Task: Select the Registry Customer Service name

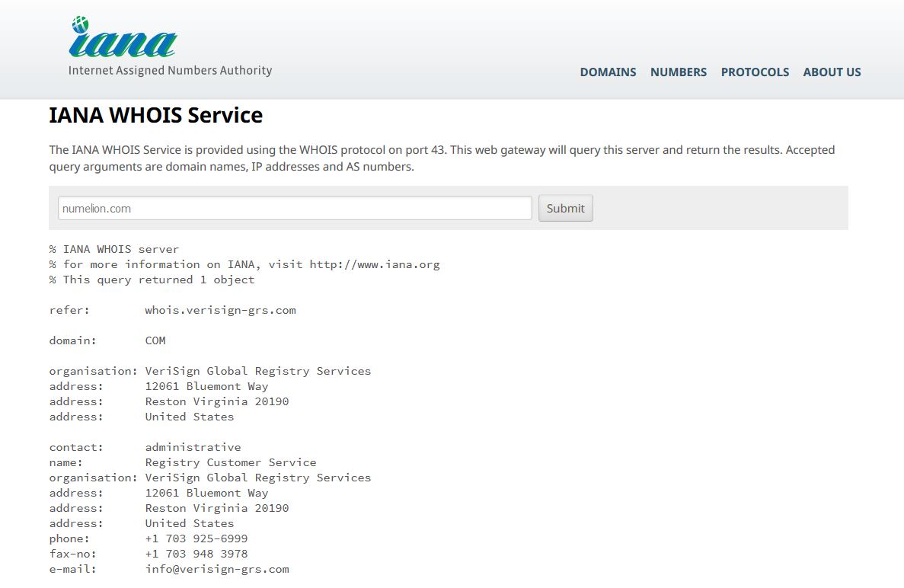Action: pos(231,462)
